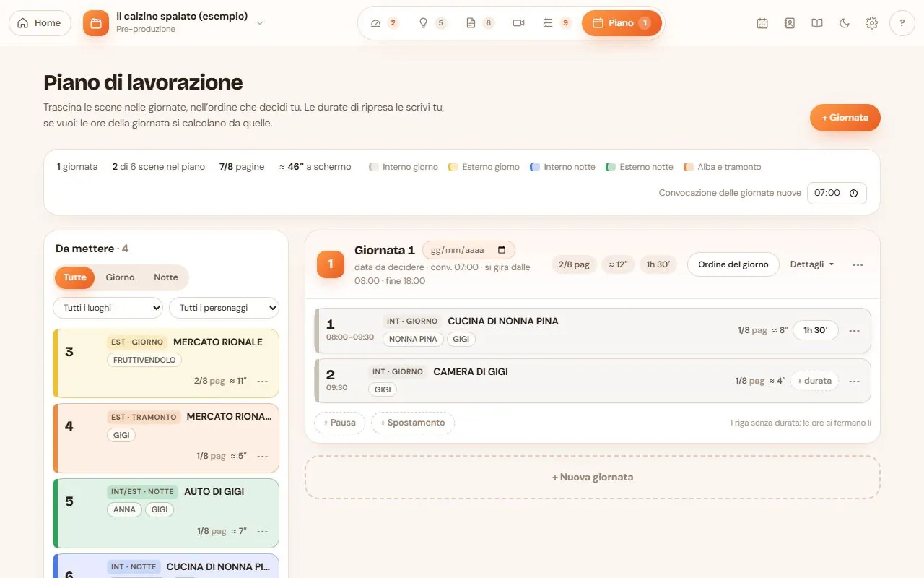The height and width of the screenshot is (578, 924).
Task: Open options menu for Camera di Gigi row
Action: click(x=855, y=381)
